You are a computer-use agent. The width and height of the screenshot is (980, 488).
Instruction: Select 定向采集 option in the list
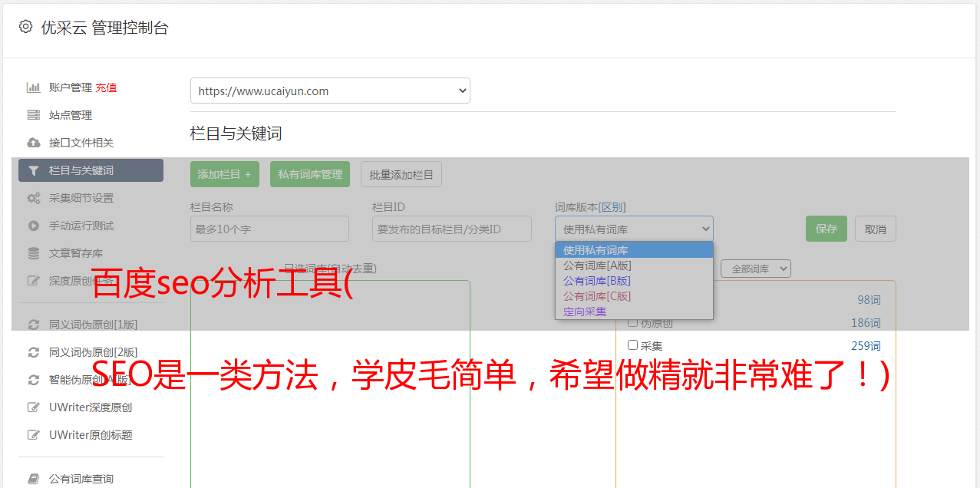585,312
